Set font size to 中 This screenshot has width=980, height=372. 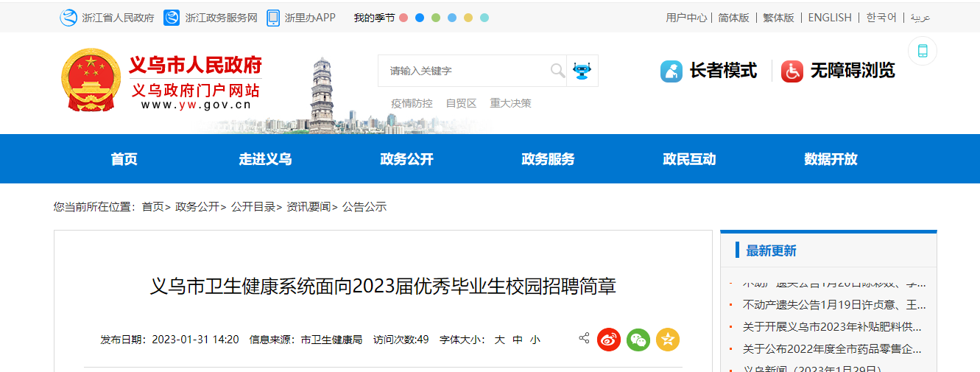pos(518,340)
